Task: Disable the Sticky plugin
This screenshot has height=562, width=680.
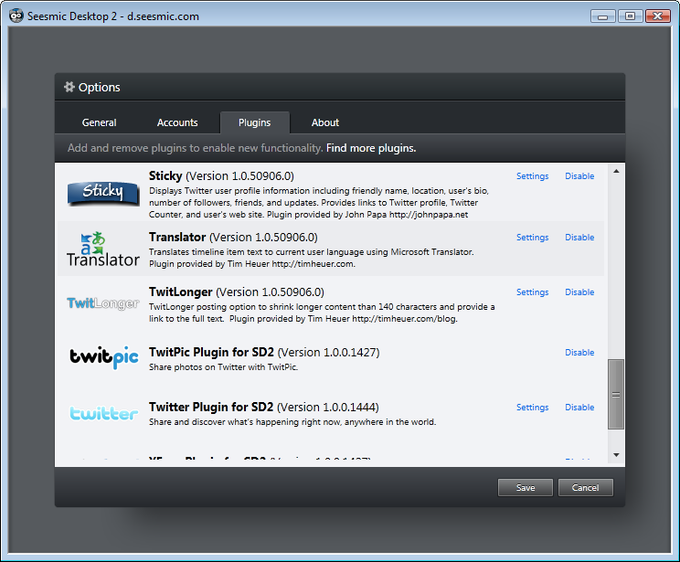Action: 579,176
